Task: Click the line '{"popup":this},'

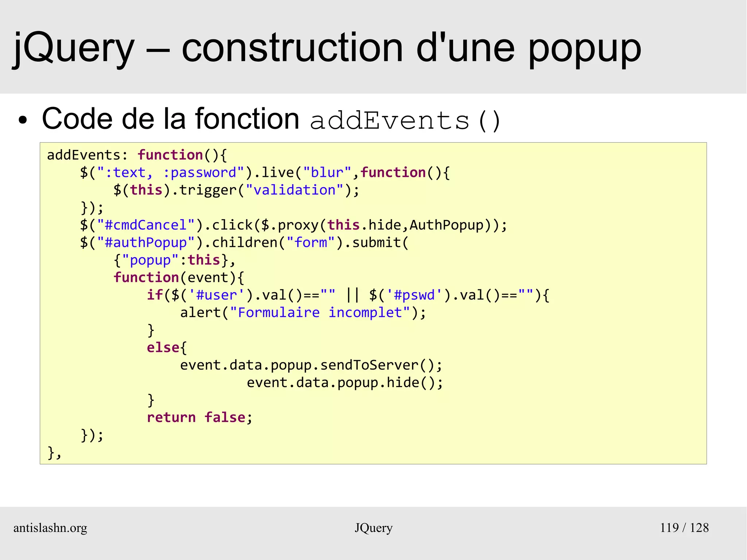Action: (174, 260)
